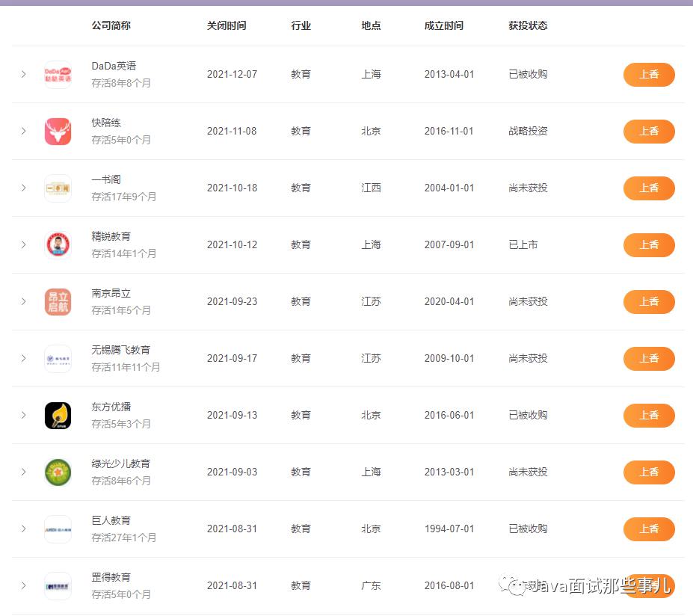This screenshot has width=693, height=616.
Task: Select the founding date 2020-04-01
Action: pyautogui.click(x=449, y=301)
